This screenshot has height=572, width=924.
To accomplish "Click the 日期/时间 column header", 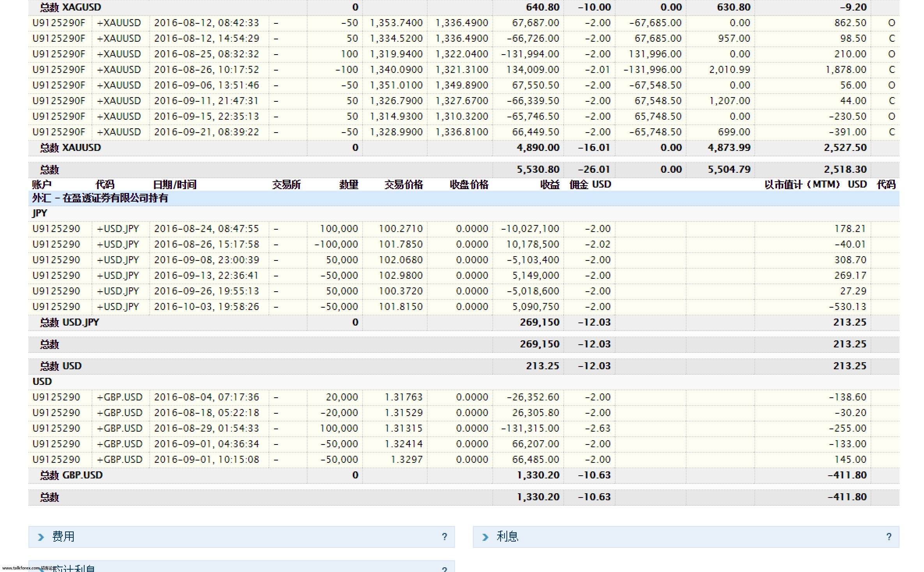I will point(175,184).
